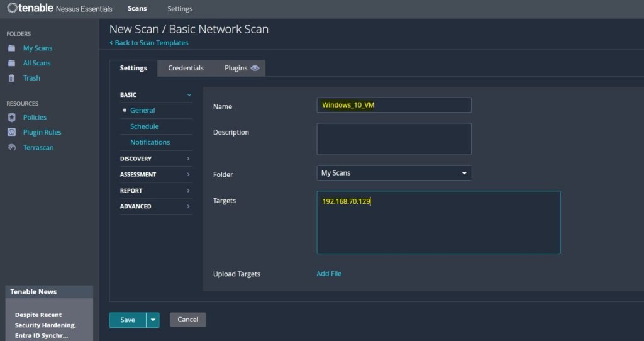The height and width of the screenshot is (341, 644).
Task: Select Schedule under Basic settings
Action: (144, 126)
